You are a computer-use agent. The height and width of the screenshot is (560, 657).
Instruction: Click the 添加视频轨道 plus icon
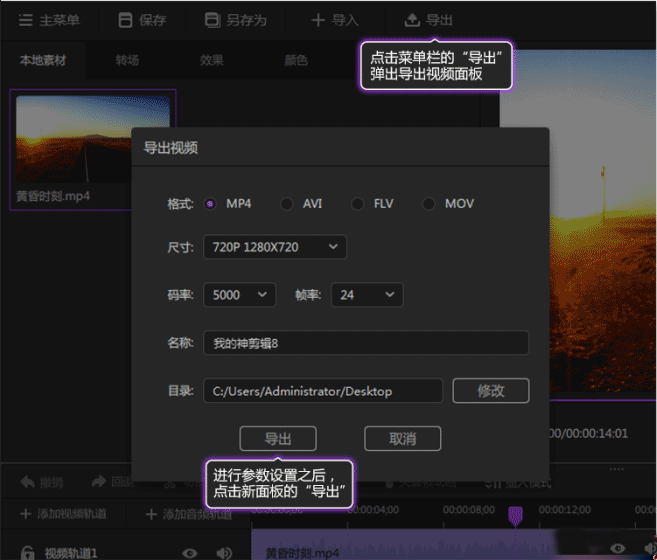tap(25, 514)
